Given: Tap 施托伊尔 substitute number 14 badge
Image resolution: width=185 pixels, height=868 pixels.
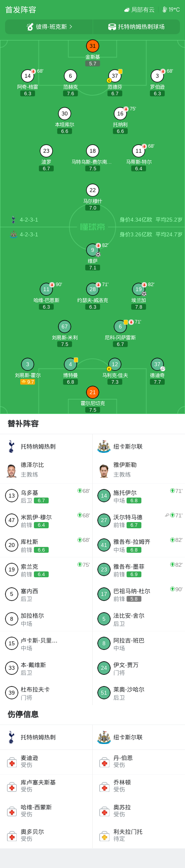Looking at the screenshot, I should coord(104,496).
